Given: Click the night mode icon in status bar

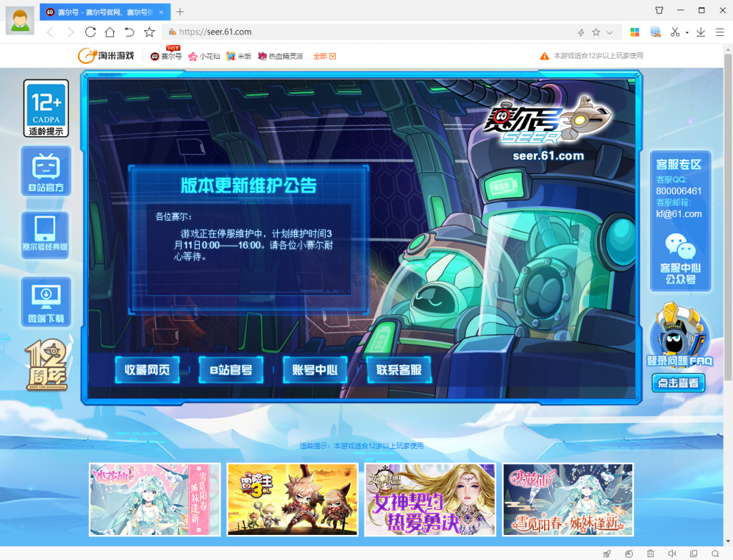Looking at the screenshot, I should 629,554.
